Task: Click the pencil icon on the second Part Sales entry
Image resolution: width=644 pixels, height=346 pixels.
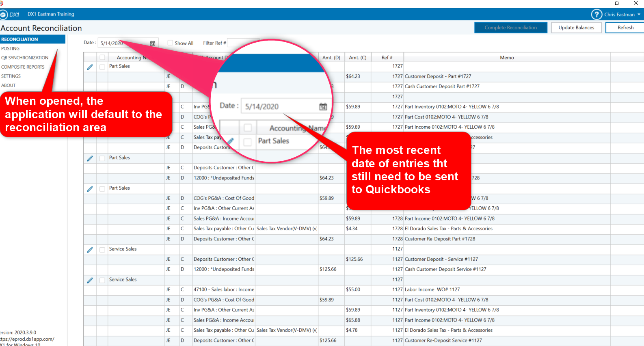Action: click(90, 158)
